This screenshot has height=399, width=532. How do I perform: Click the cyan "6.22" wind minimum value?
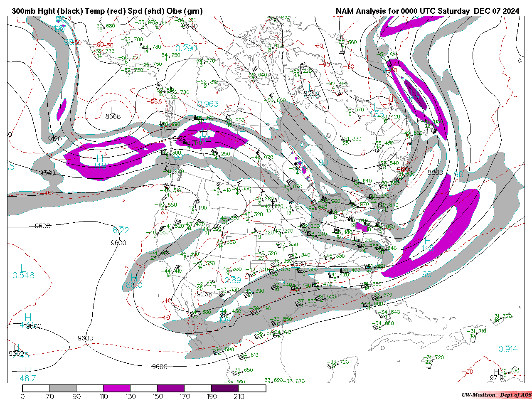click(121, 230)
